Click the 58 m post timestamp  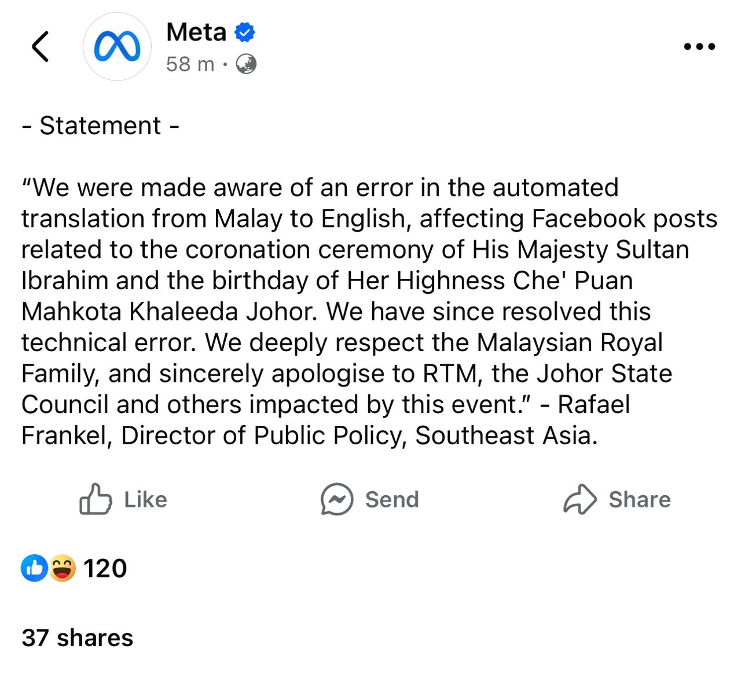[190, 64]
